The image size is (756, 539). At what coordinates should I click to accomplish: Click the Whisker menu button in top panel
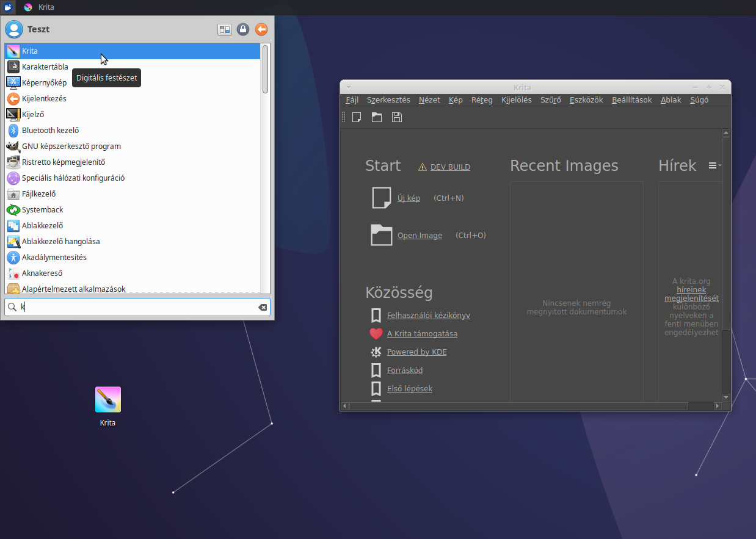coord(8,7)
